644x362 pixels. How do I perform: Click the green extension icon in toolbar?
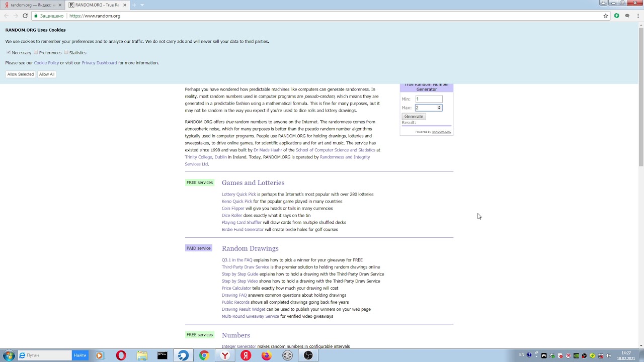pos(616,16)
